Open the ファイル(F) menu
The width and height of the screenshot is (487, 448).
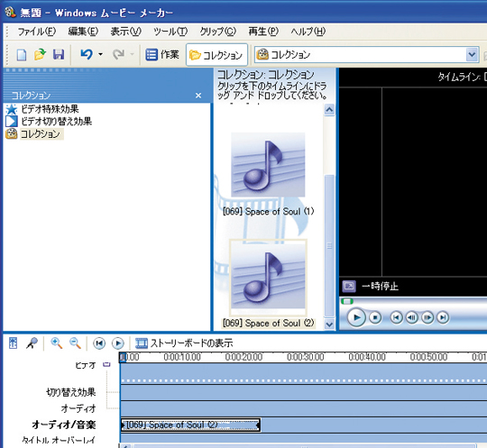(x=36, y=32)
